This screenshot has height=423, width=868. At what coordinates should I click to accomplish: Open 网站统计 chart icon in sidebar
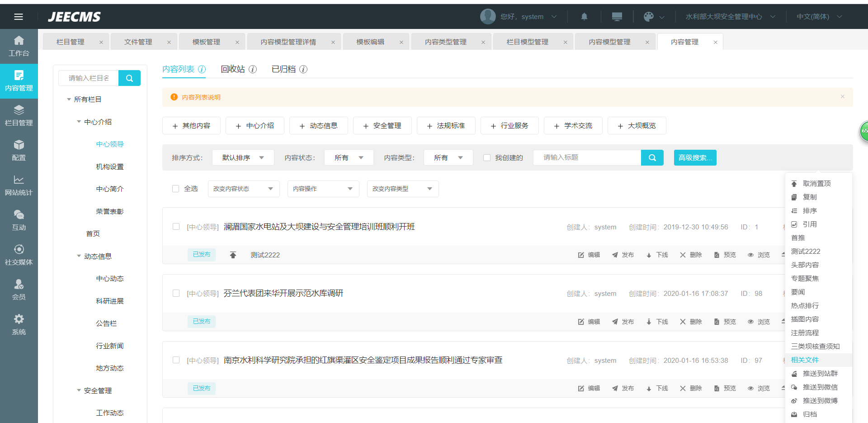19,180
